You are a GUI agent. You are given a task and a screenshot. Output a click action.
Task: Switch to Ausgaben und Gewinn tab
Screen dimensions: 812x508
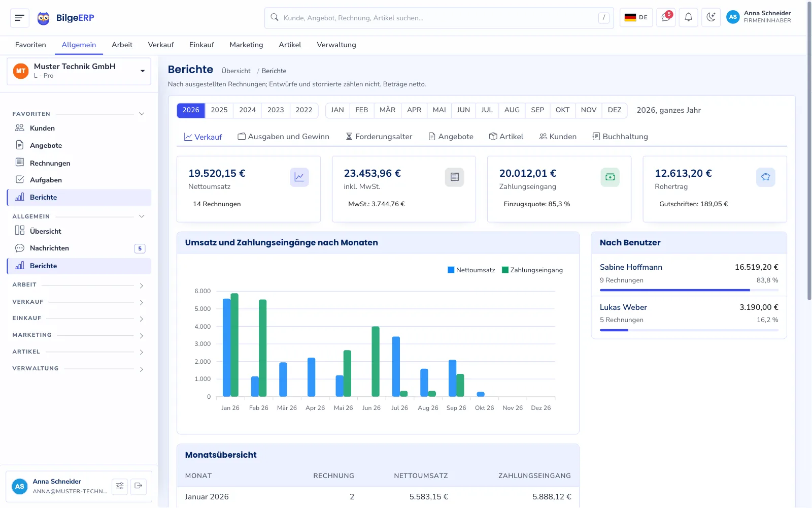point(283,137)
